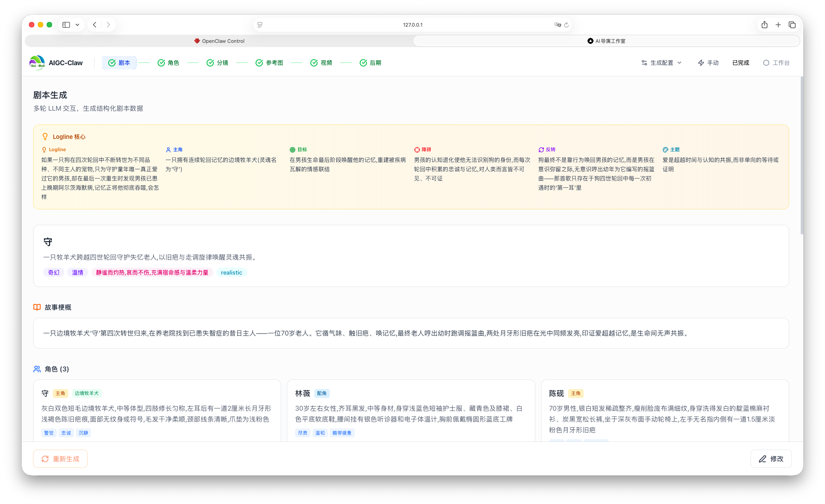
Task: Open the Safari sidebar toggle icon
Action: [66, 25]
